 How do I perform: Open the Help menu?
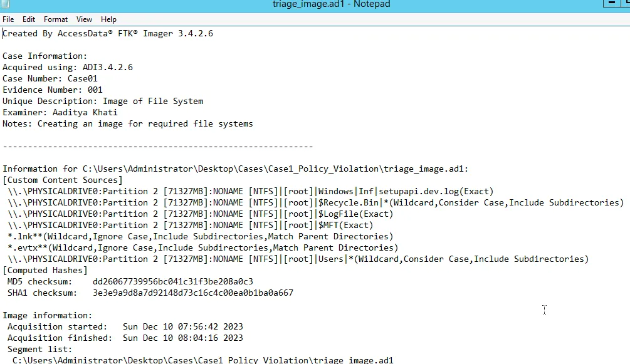108,19
